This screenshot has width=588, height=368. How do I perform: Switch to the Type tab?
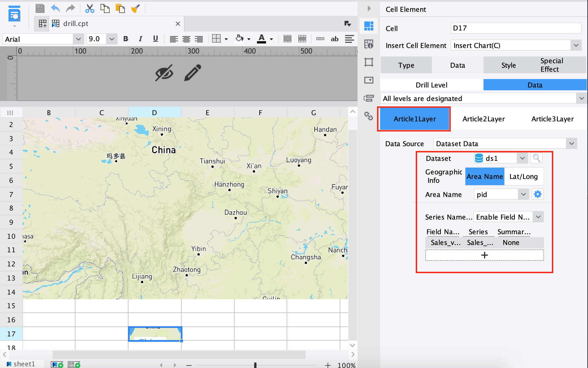[406, 65]
